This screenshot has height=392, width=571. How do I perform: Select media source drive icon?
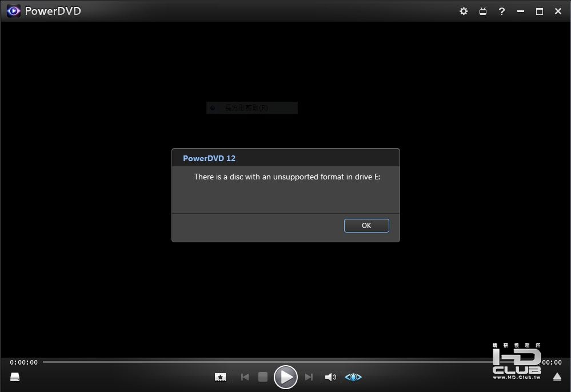15,377
